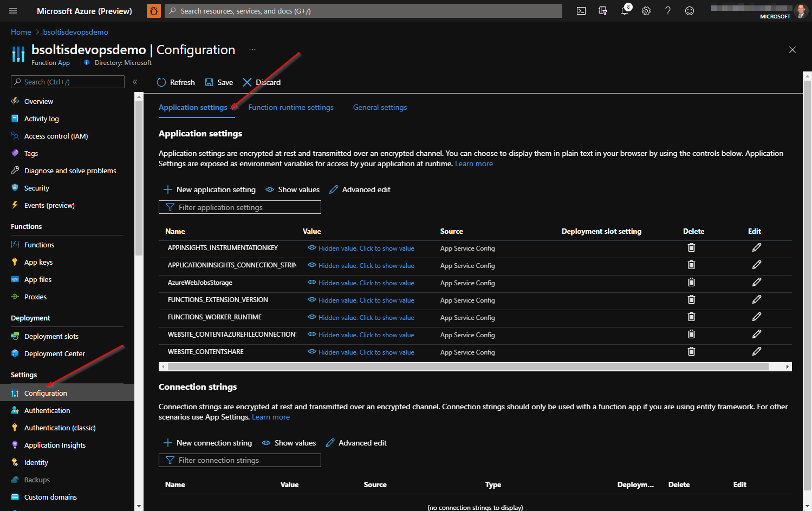Edit the WEBSITE_CONTENTAZUREFILECONNECTIONSTRING setting
This screenshot has height=511, width=812.
757,335
